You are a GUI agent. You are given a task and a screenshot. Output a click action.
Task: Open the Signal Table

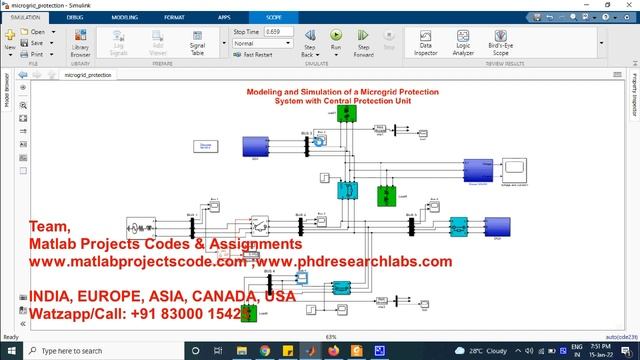point(197,43)
